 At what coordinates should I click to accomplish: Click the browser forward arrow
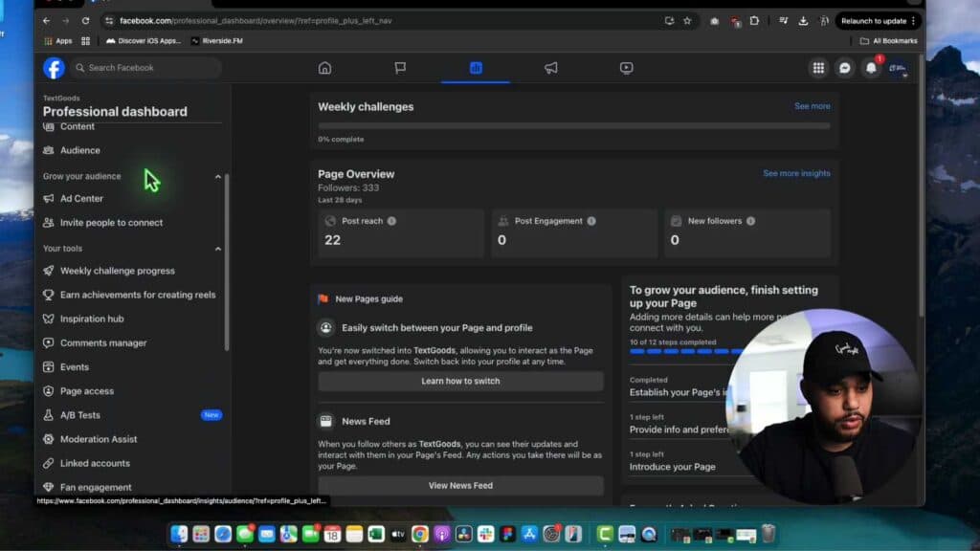[66, 21]
